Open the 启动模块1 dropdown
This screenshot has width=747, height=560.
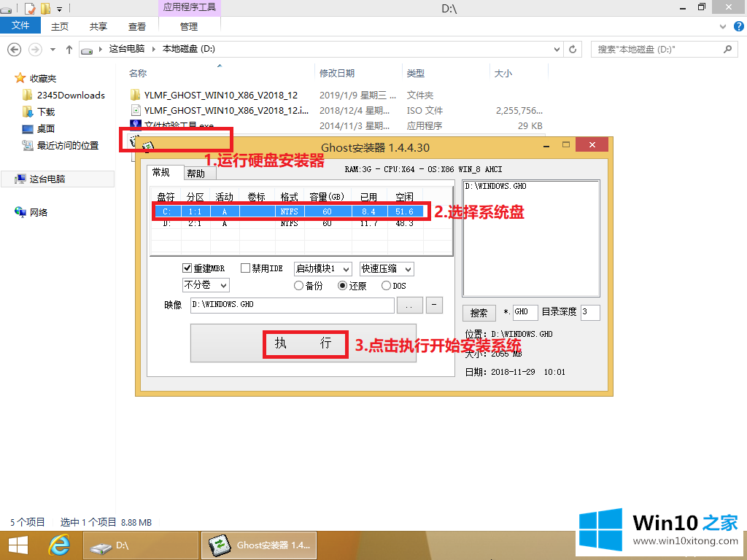coord(322,269)
